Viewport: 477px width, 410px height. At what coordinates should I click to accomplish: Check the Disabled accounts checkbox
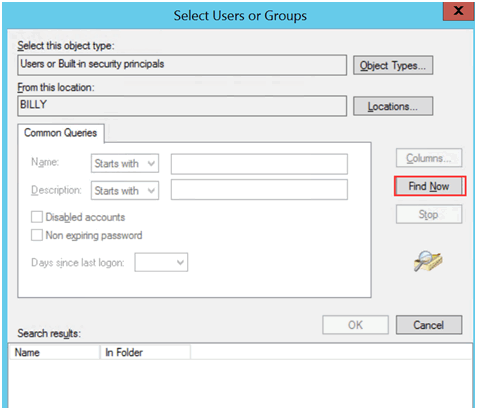[37, 217]
